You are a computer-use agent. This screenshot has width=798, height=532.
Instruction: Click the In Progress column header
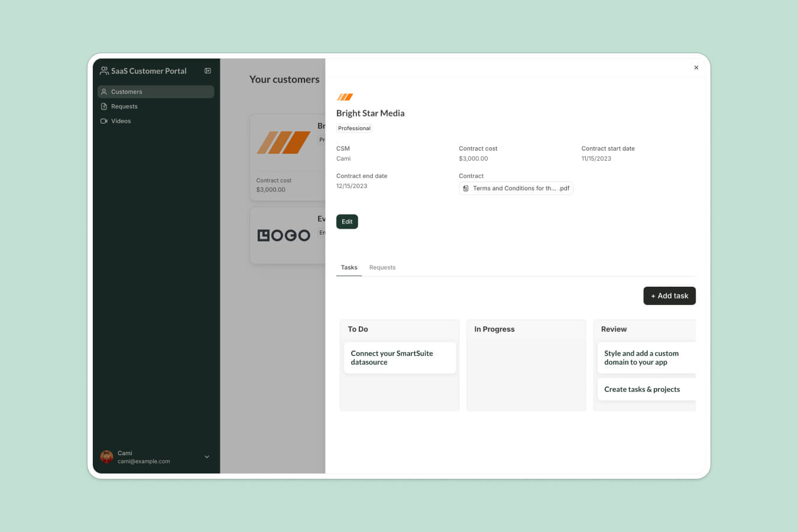pyautogui.click(x=494, y=329)
